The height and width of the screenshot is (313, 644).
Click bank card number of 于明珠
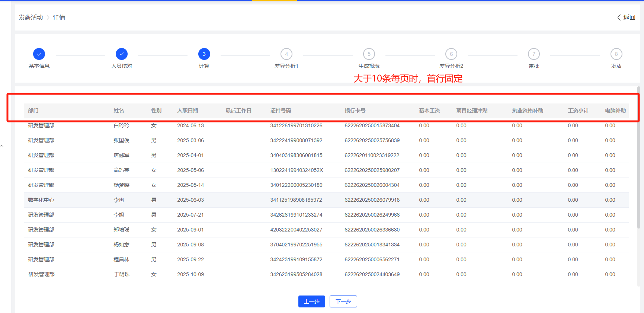tap(372, 275)
